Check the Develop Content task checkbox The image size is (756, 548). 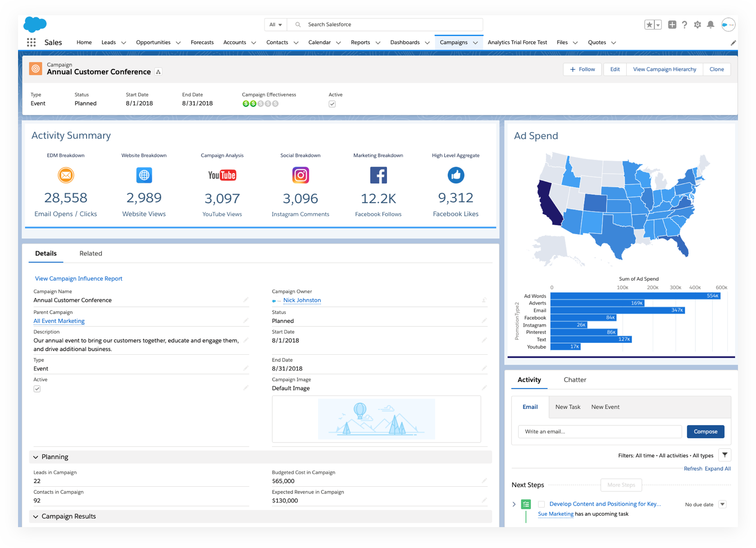541,504
